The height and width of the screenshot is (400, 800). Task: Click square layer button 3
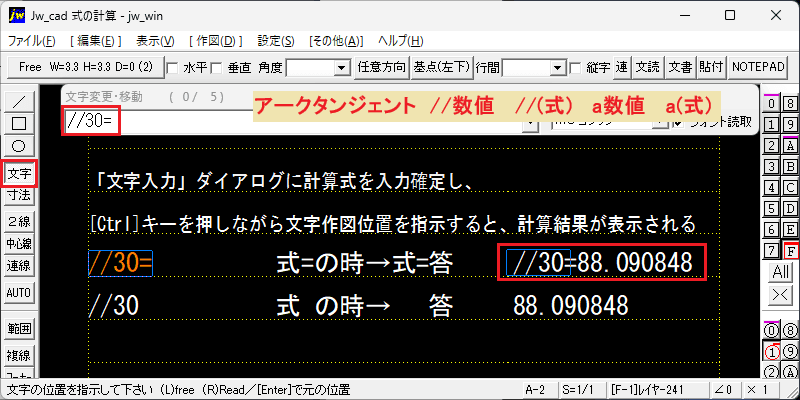pos(772,166)
